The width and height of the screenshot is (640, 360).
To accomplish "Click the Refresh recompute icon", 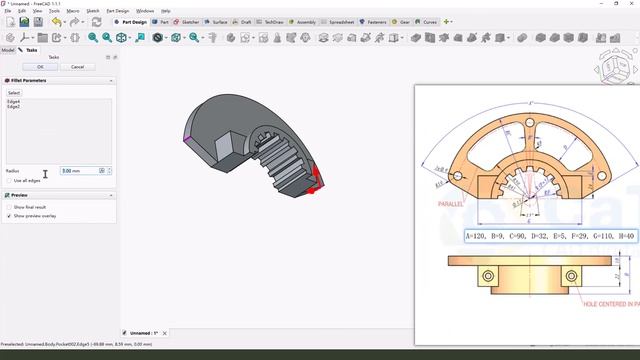I will coord(96,22).
